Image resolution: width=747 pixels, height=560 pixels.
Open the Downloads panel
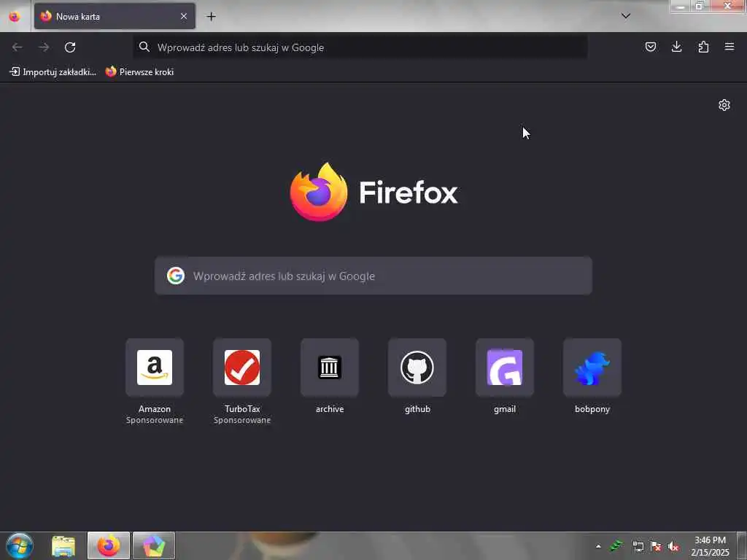tap(676, 47)
